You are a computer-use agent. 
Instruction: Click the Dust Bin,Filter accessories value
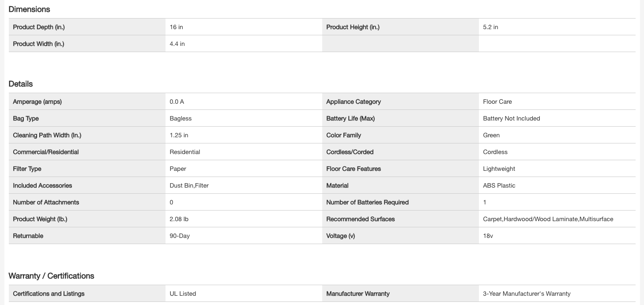(x=189, y=185)
